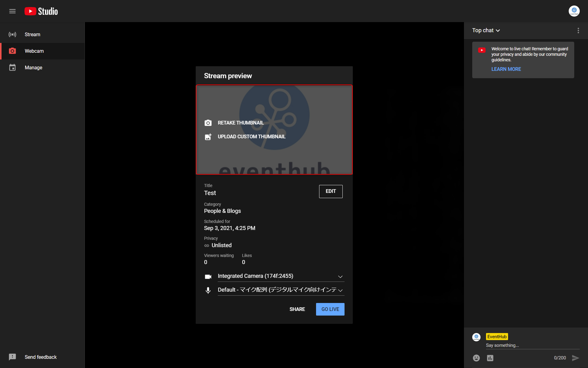Click the YouTube Studio logo

coord(41,11)
